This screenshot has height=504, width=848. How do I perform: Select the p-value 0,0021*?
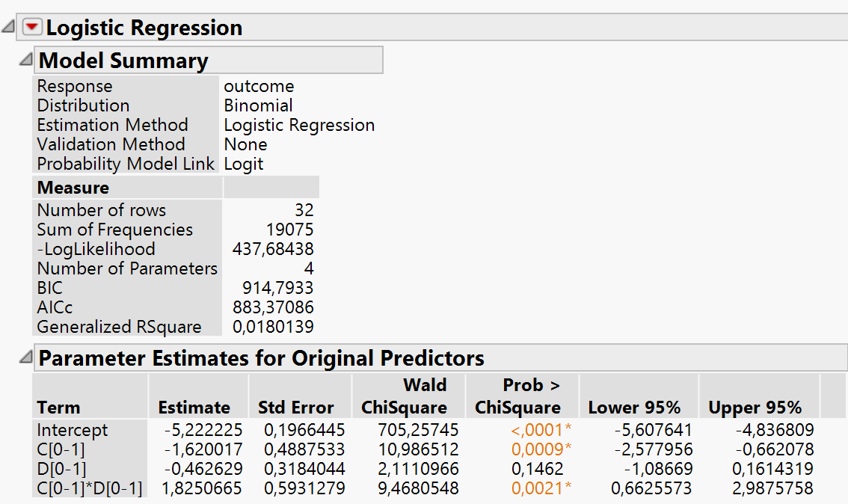coord(541,488)
